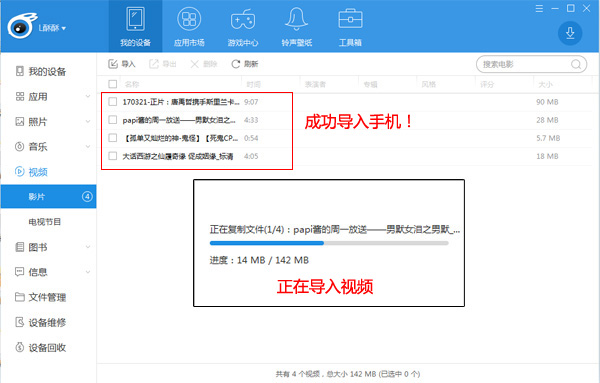600x383 pixels.
Task: Open the 我的设备 top navigation tab
Action: click(x=135, y=26)
